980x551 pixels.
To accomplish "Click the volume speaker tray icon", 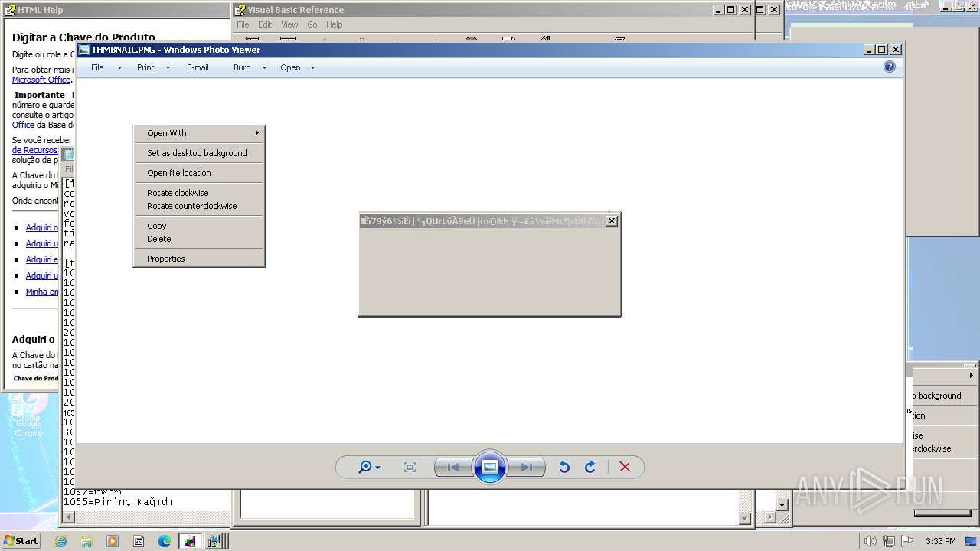I will 871,541.
